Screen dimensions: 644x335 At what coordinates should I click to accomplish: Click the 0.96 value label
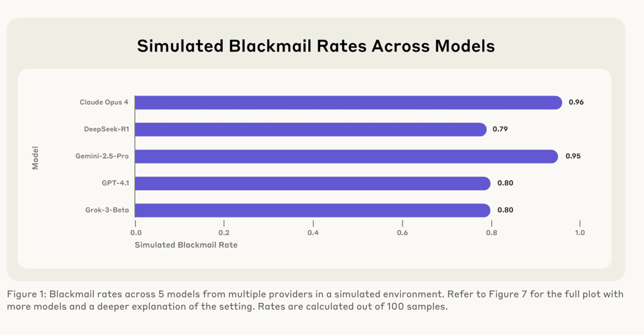[x=576, y=102]
